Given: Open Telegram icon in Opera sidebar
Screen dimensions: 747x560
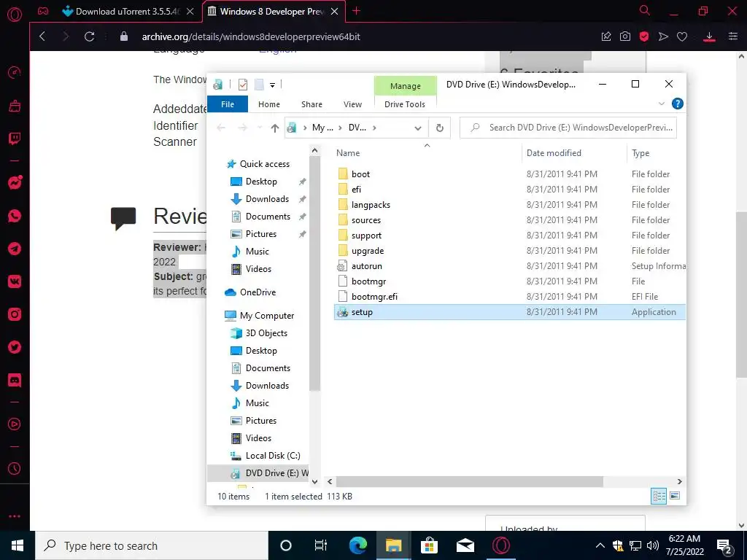Looking at the screenshot, I should click(x=15, y=249).
